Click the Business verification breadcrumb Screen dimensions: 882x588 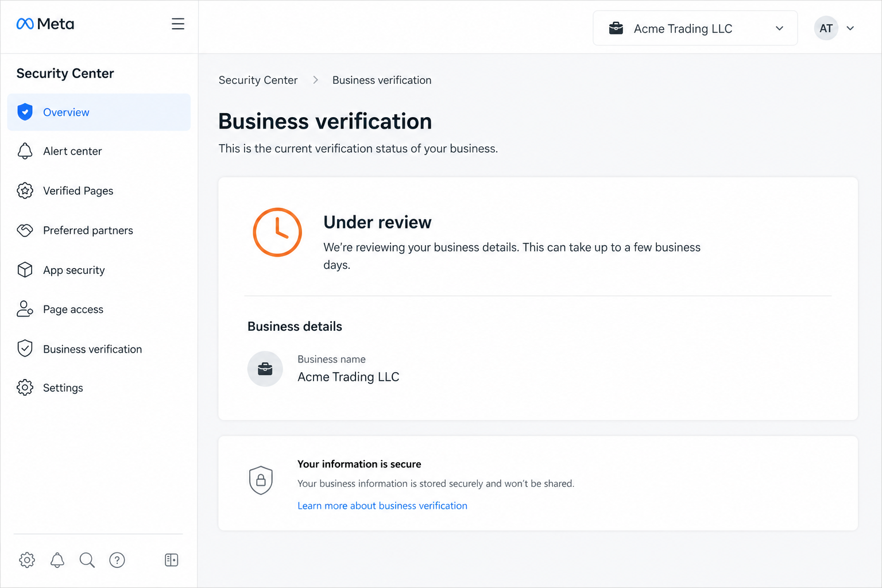pyautogui.click(x=382, y=80)
